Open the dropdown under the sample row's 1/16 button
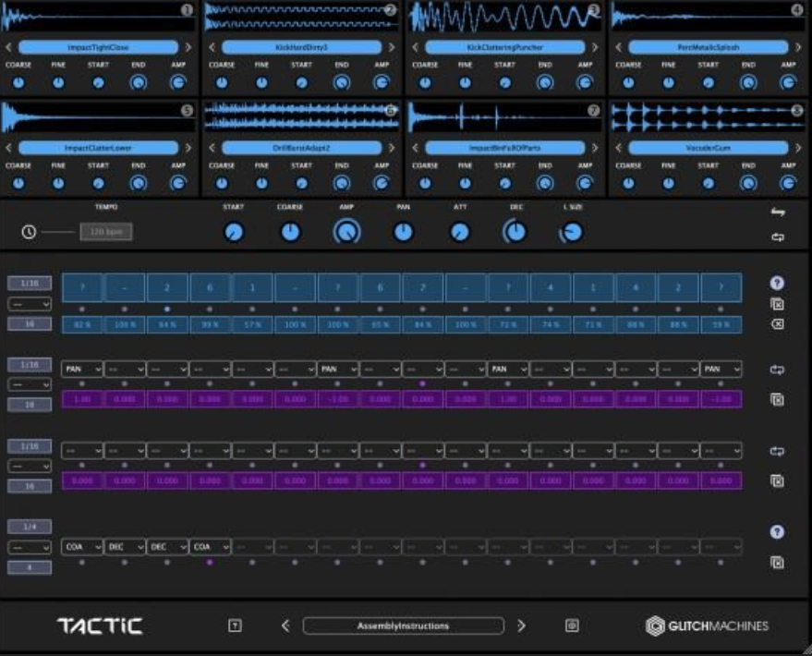The width and height of the screenshot is (812, 656). (x=30, y=304)
